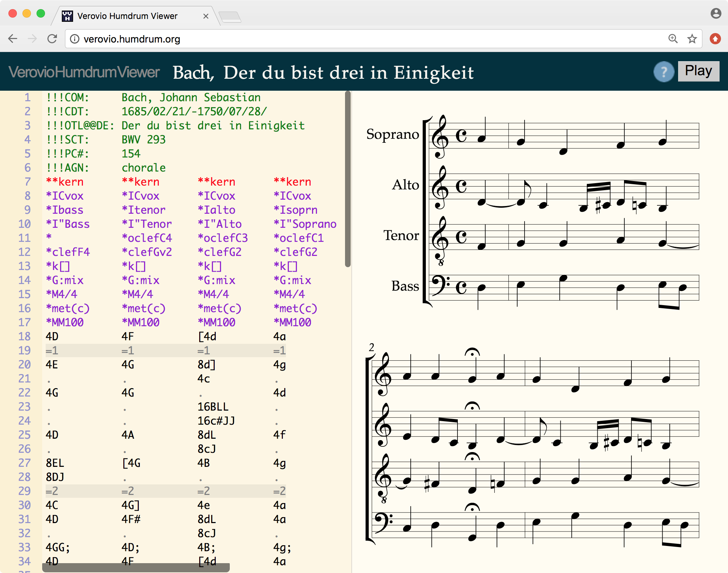Click *oclefC4 on line 11
This screenshot has width=728, height=573.
pos(147,238)
